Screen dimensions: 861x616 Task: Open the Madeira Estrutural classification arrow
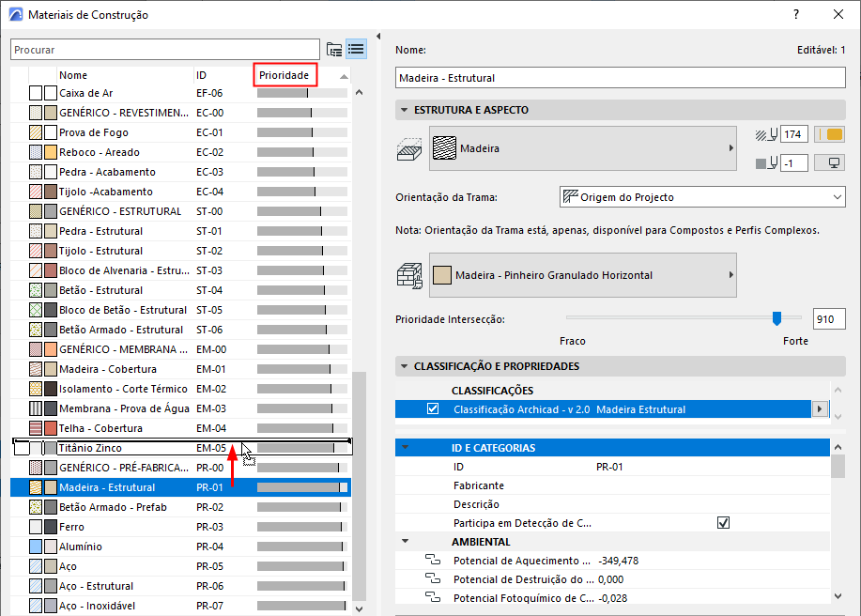pyautogui.click(x=820, y=409)
